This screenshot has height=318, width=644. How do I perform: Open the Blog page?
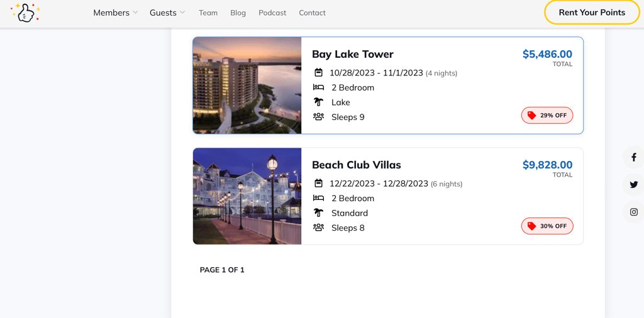tap(238, 13)
